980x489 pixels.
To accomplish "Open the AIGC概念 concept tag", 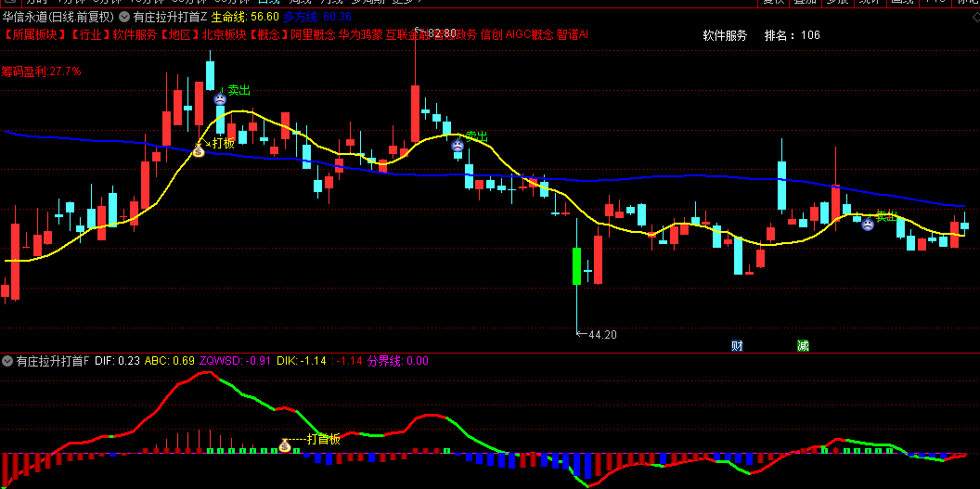I will coord(530,34).
